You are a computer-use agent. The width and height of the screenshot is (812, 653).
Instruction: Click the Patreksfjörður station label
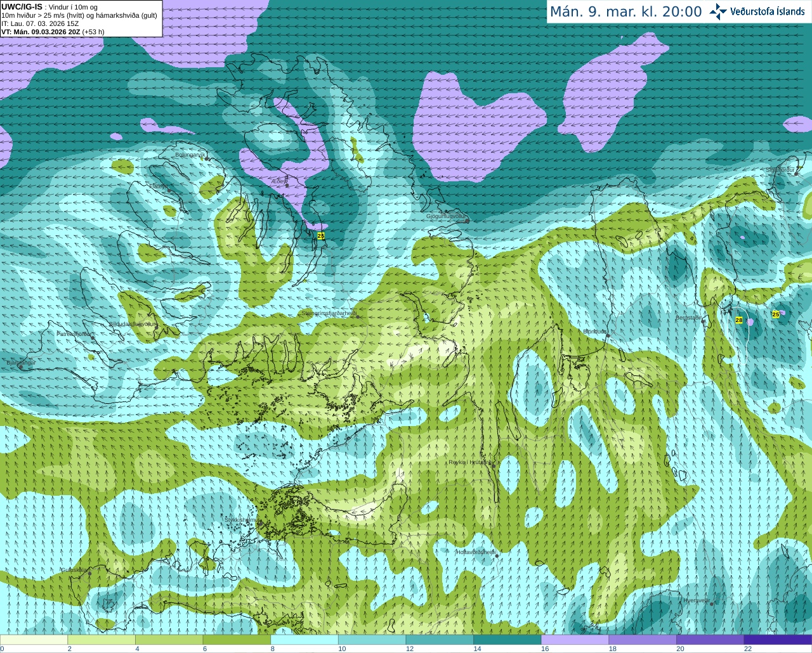[x=74, y=333]
